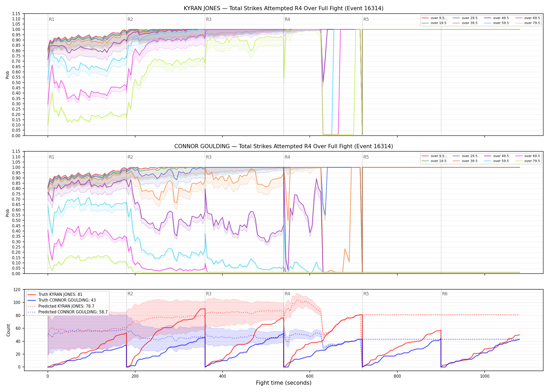Click the R5 label in the Count chart
Image resolution: width=549 pixels, height=392 pixels.
[x=366, y=294]
